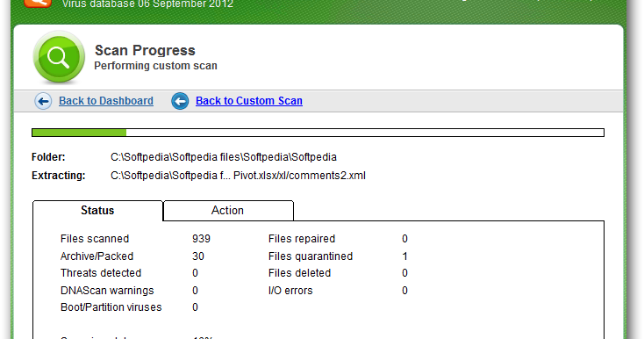Click the Files repaired label
The height and width of the screenshot is (339, 644).
tap(302, 239)
